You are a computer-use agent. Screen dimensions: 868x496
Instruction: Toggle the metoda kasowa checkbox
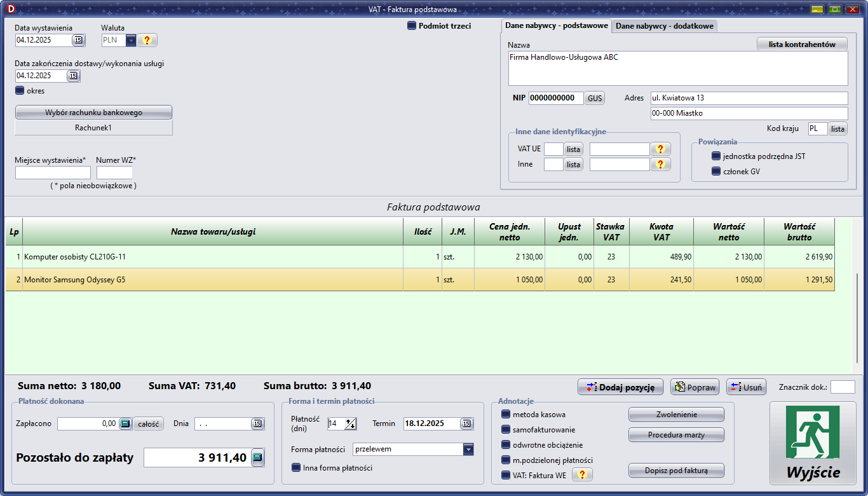(x=506, y=415)
